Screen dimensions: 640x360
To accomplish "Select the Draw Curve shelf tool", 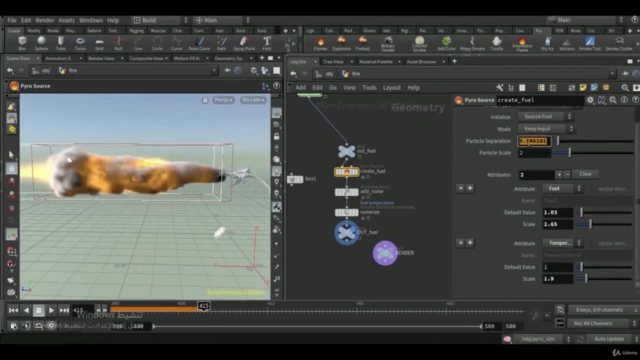I will click(199, 43).
